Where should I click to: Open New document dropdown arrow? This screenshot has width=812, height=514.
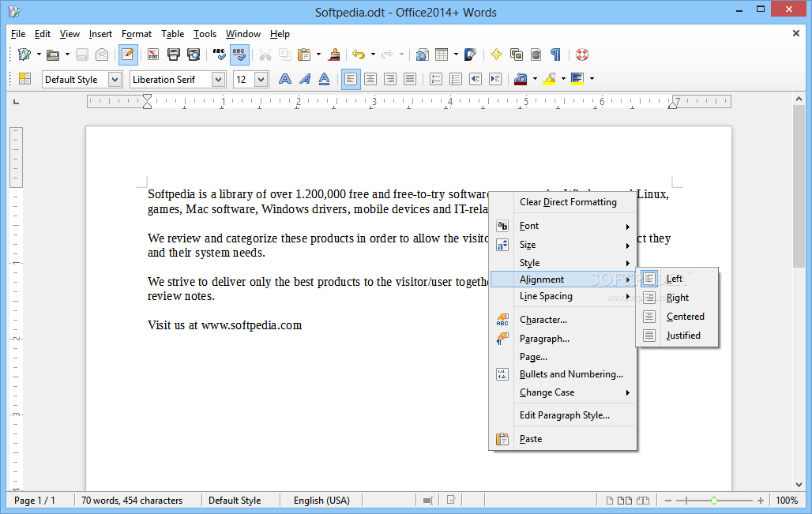click(x=39, y=54)
